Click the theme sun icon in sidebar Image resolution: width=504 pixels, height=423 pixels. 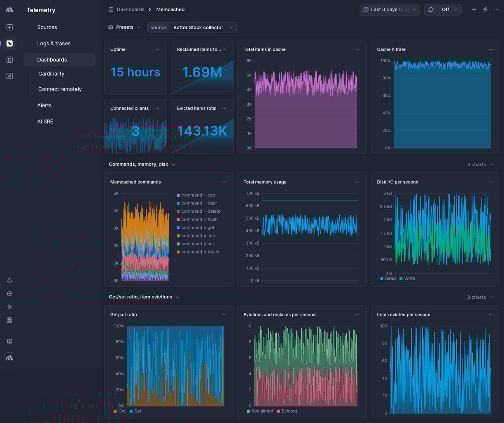tap(9, 307)
